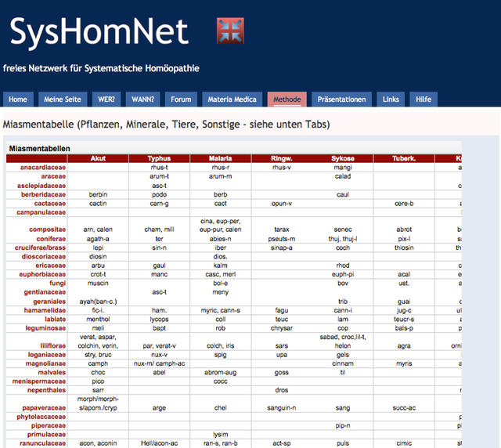Click the sanguin-n cell
501x448 pixels.
point(282,408)
